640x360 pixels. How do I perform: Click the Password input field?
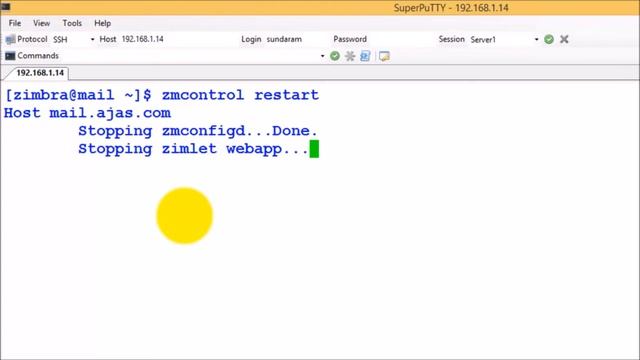[x=401, y=39]
